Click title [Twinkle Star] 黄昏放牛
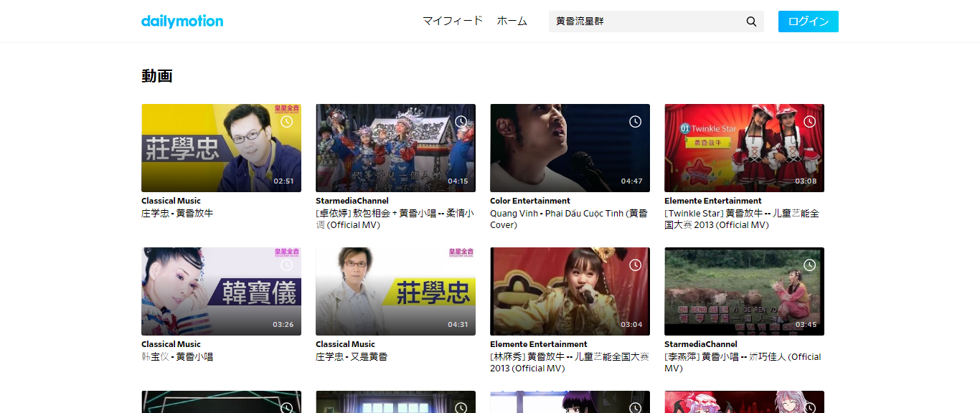 coord(742,219)
